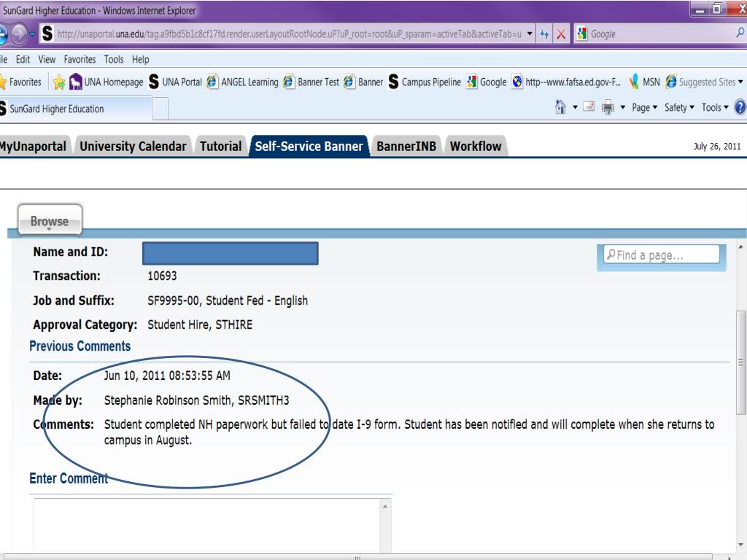Open a new blank browser tab
Image resolution: width=747 pixels, height=560 pixels.
click(160, 109)
